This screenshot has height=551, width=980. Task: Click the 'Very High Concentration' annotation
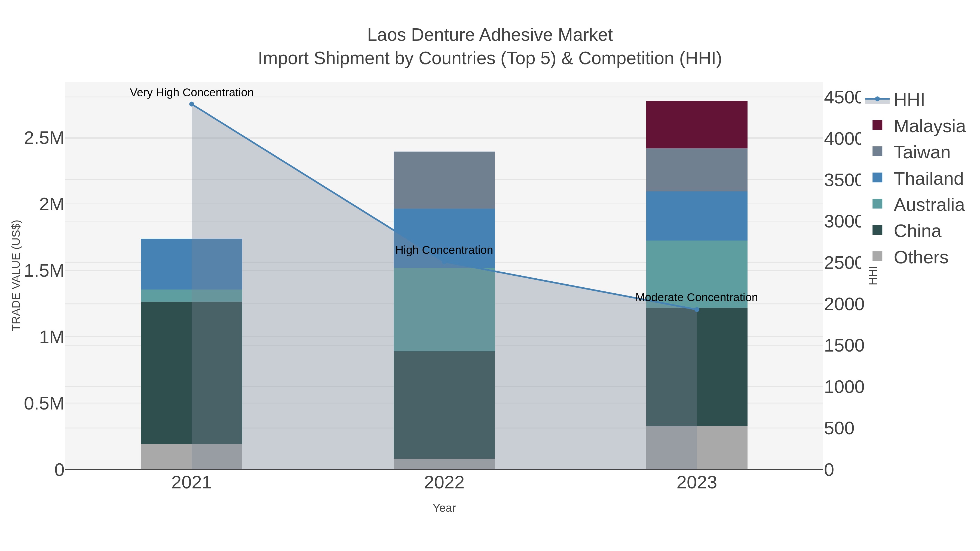192,93
